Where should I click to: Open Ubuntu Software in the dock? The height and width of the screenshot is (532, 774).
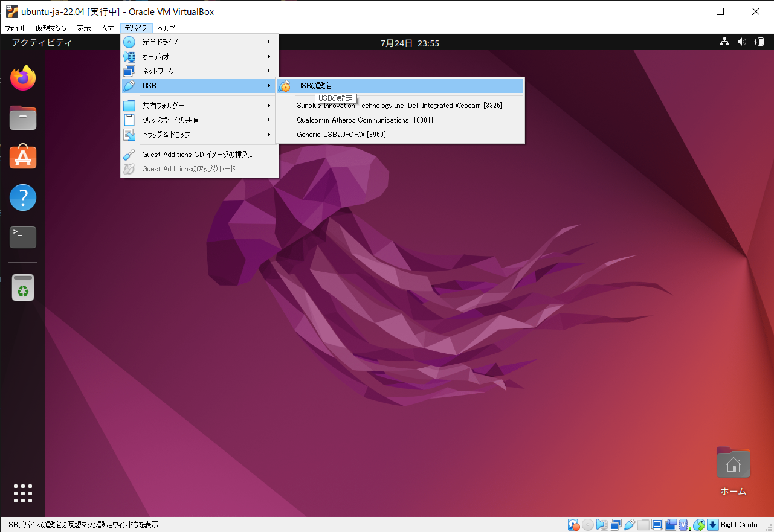pyautogui.click(x=23, y=158)
